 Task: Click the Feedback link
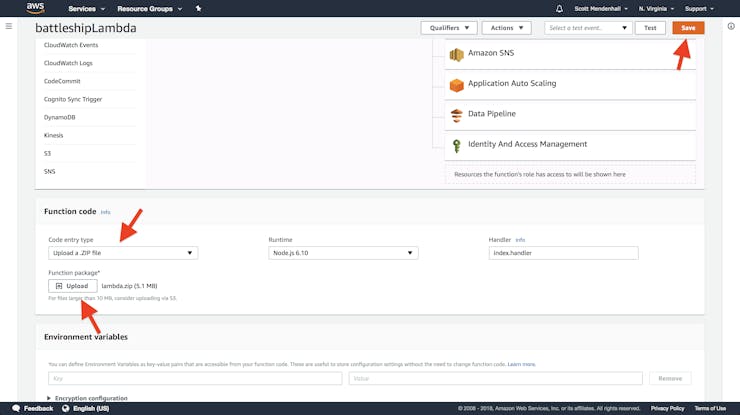(x=38, y=408)
